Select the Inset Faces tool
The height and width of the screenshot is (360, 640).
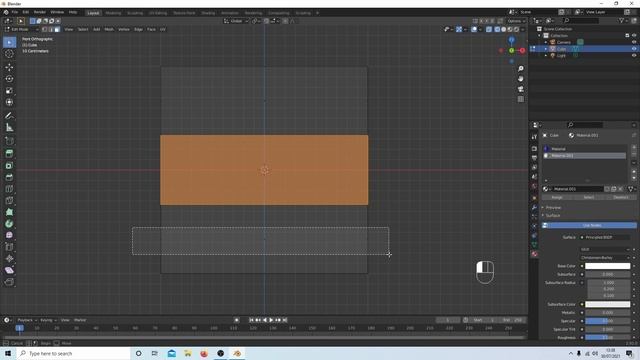pyautogui.click(x=9, y=165)
